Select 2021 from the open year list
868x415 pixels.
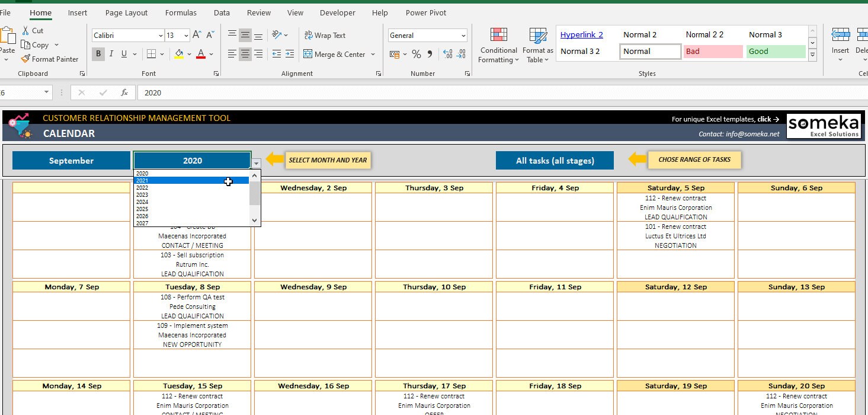178,180
